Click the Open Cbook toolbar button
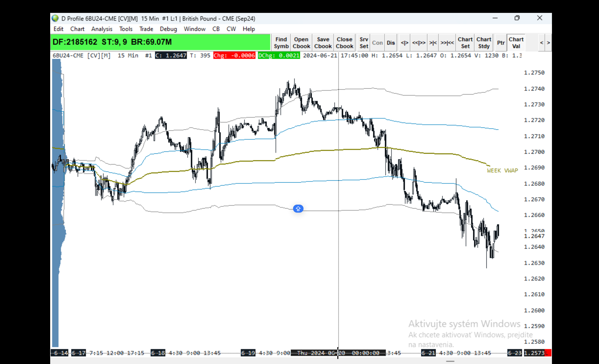Viewport: 599px width, 364px height. (x=301, y=43)
